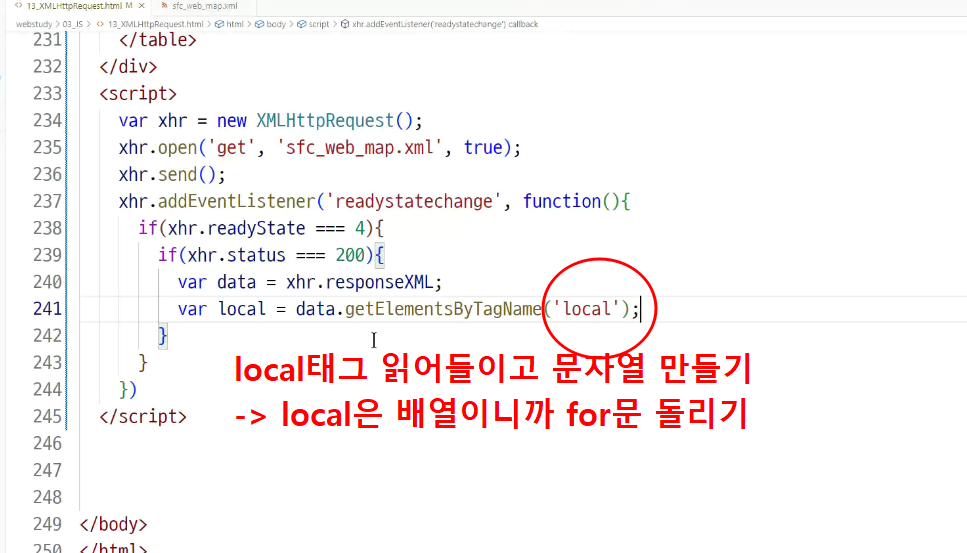The image size is (967, 553).
Task: Select the body breadcrumb symbol
Action: pyautogui.click(x=276, y=24)
